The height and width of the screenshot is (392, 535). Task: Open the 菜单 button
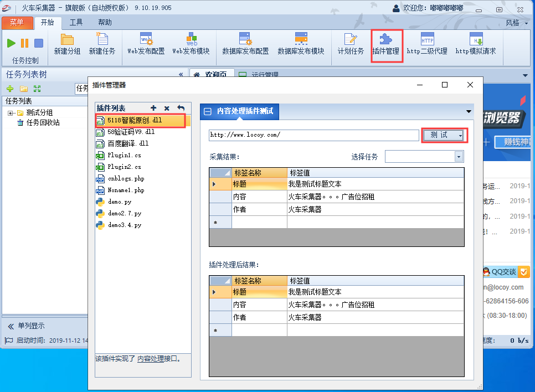point(17,23)
